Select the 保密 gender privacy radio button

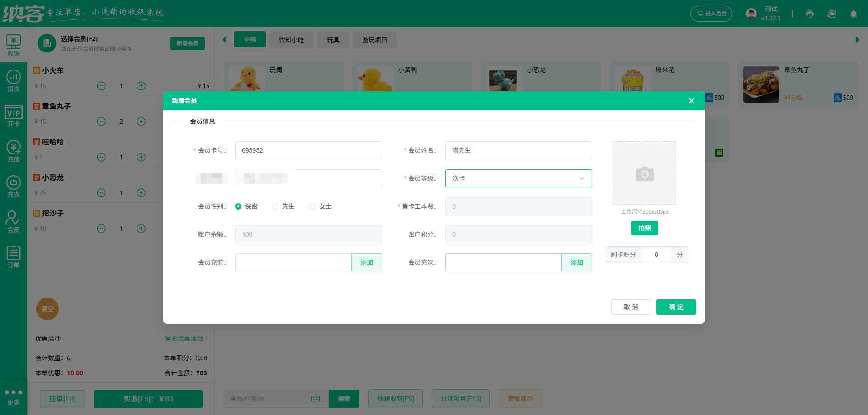(x=239, y=206)
